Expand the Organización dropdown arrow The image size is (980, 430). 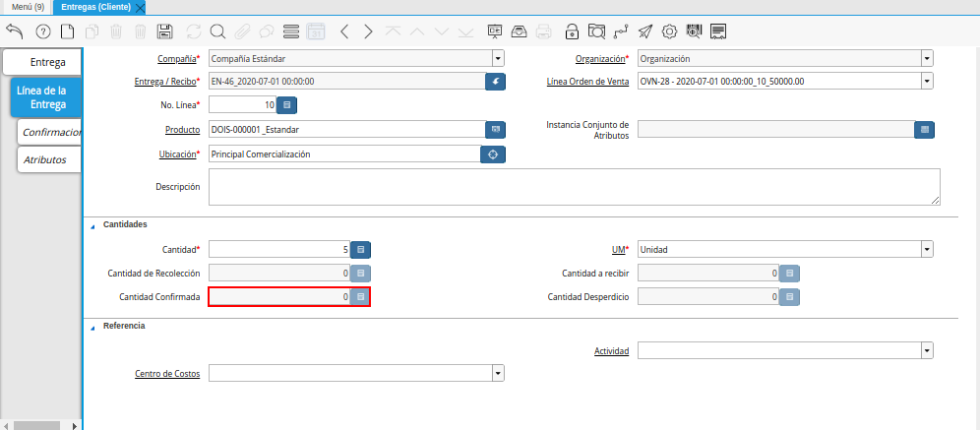[927, 59]
